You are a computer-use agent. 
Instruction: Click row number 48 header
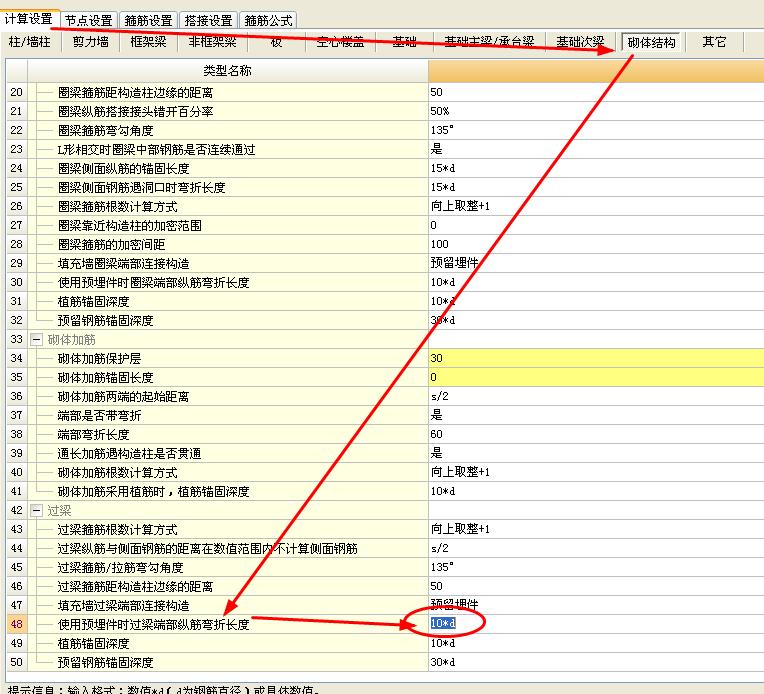tap(17, 624)
